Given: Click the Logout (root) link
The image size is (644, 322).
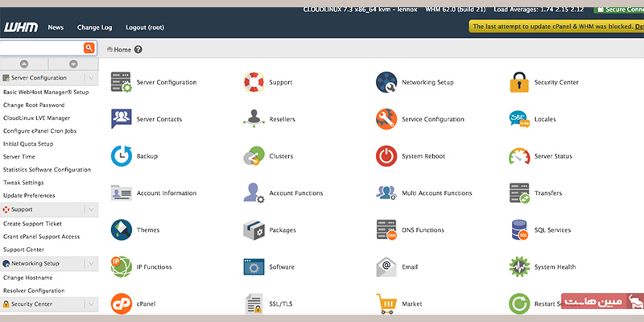Looking at the screenshot, I should coord(145,27).
